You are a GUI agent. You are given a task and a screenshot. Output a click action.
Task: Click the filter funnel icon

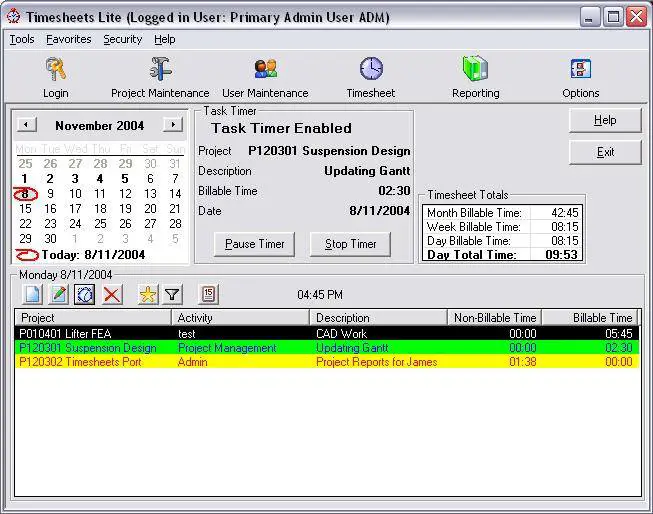click(172, 295)
